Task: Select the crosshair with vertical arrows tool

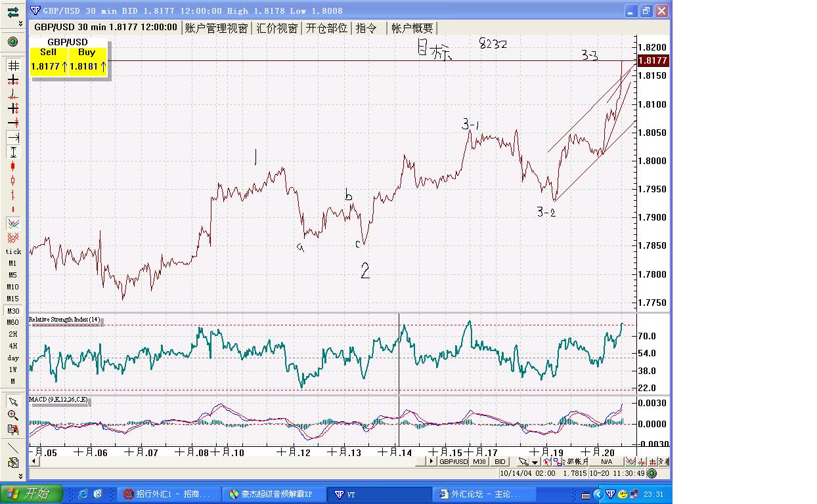Action: [13, 109]
